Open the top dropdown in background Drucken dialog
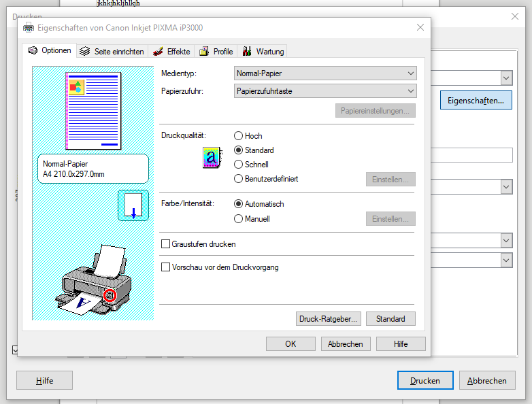 tap(506, 78)
